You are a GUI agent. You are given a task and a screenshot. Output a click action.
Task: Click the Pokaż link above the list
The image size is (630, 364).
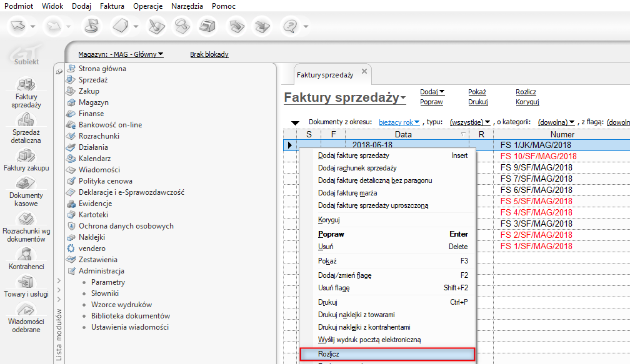(x=477, y=92)
